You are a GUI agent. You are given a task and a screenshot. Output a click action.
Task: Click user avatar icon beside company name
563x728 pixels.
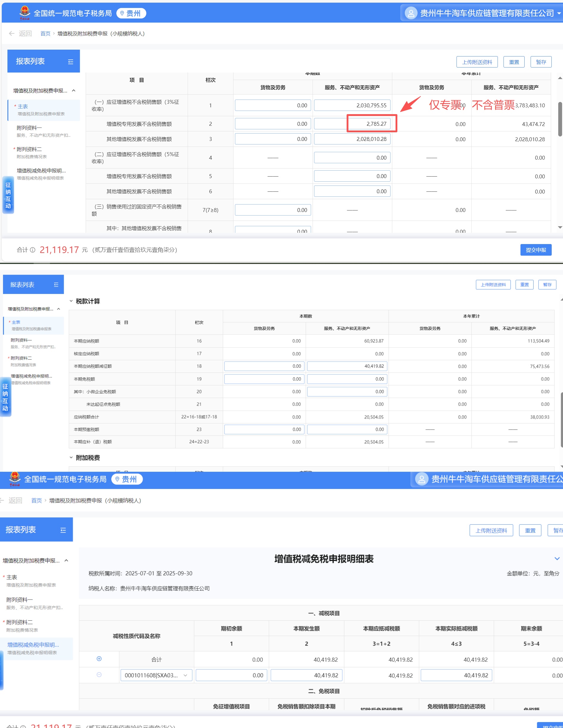tap(411, 13)
